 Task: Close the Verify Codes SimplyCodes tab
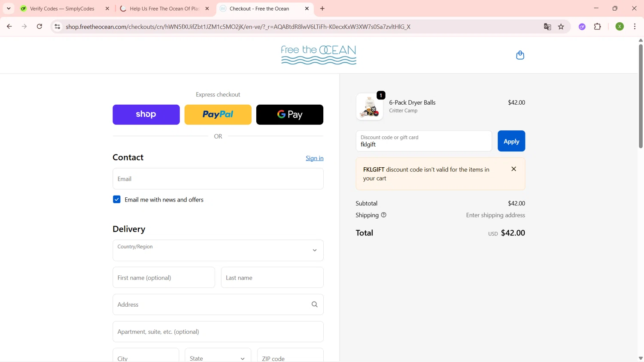coord(107,9)
